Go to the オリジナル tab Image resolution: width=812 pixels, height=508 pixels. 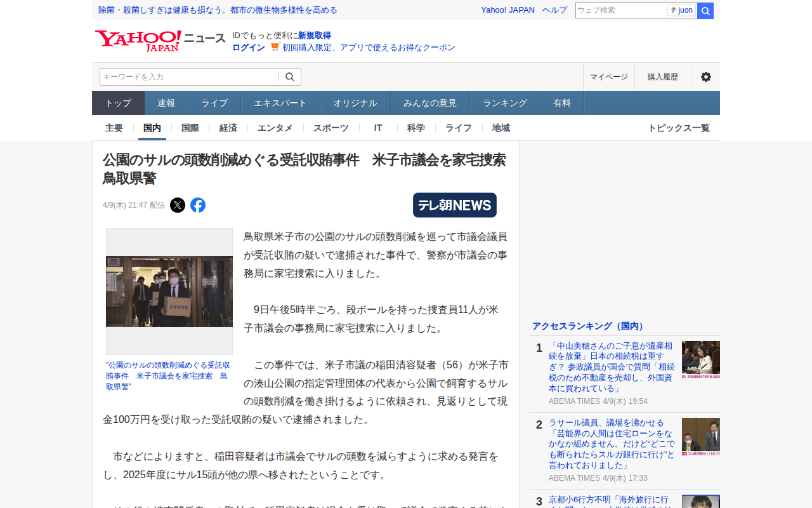pyautogui.click(x=355, y=103)
